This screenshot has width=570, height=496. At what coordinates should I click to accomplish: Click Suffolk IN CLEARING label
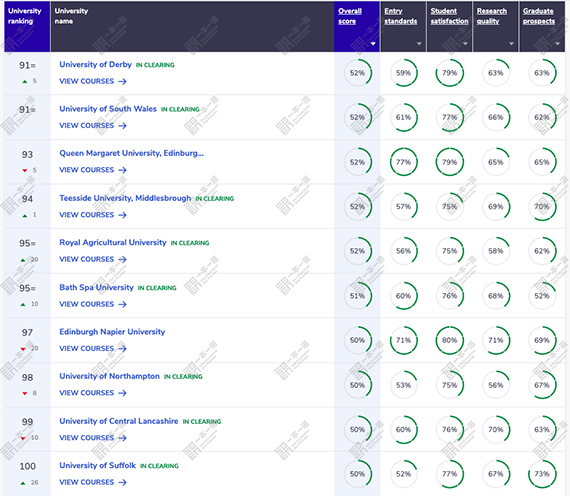[160, 466]
